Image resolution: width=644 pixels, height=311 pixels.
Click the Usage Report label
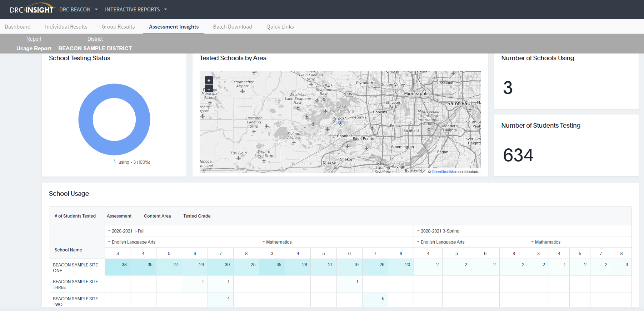click(x=34, y=49)
